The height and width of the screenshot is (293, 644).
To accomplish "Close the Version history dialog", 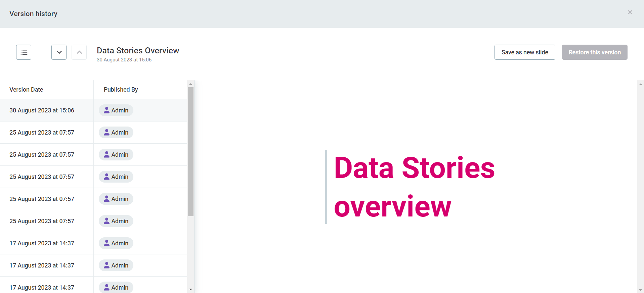I will pyautogui.click(x=630, y=12).
